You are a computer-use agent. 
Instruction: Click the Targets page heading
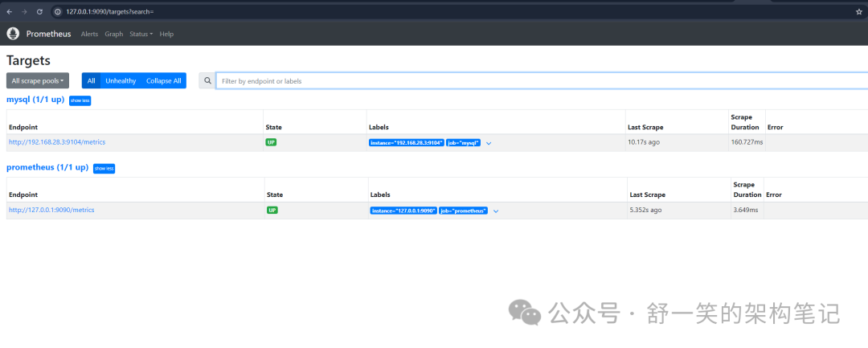28,60
